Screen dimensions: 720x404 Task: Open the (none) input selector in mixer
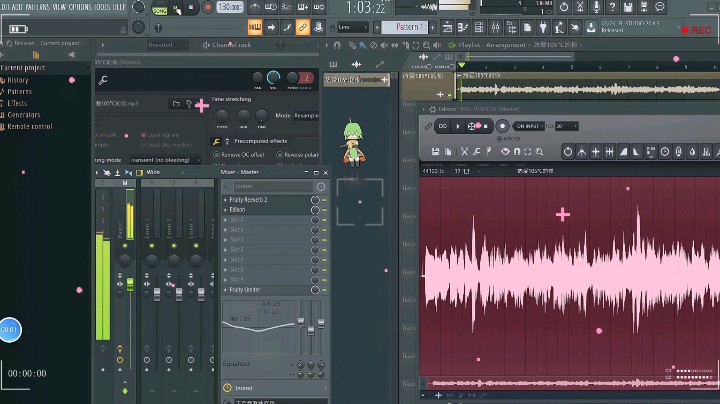274,186
